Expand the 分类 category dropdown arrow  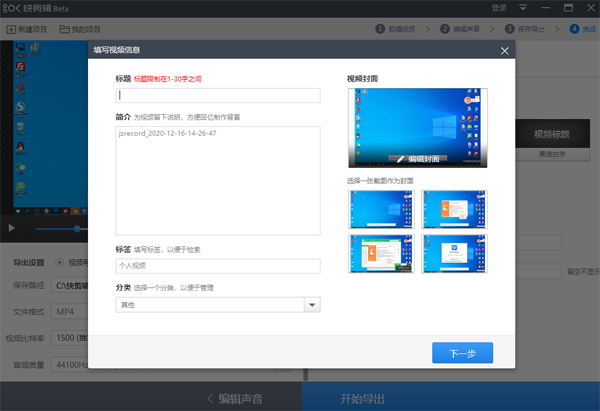coord(311,306)
